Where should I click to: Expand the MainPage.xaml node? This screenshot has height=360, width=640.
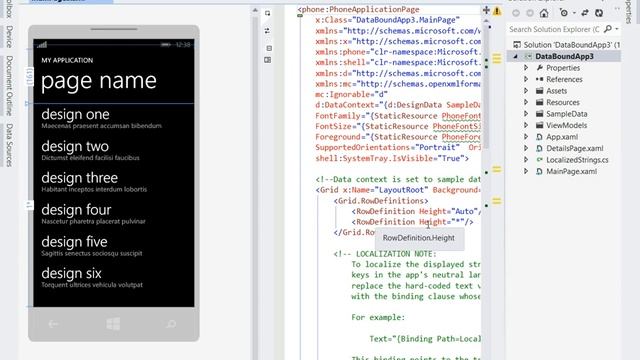point(526,171)
